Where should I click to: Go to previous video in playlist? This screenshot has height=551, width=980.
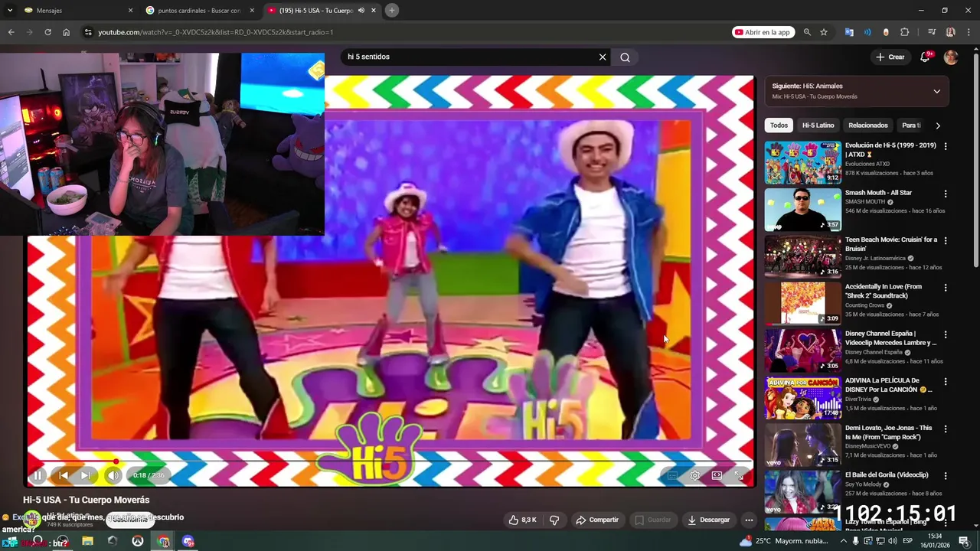[x=64, y=475]
